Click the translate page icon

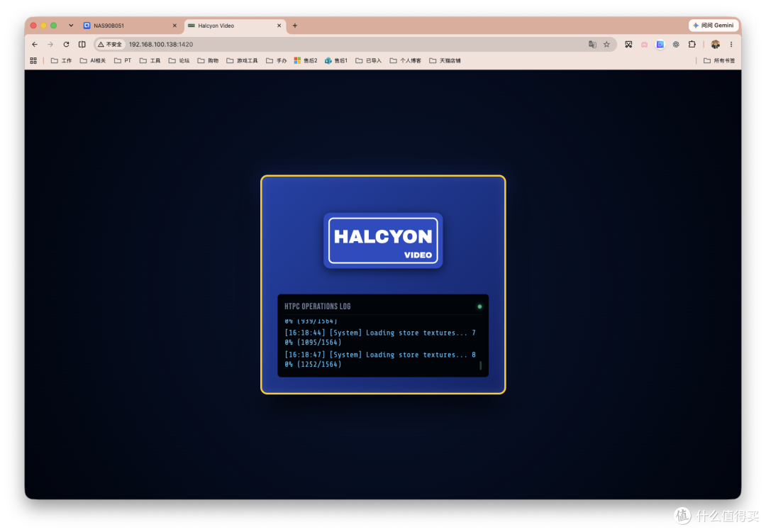pos(592,45)
